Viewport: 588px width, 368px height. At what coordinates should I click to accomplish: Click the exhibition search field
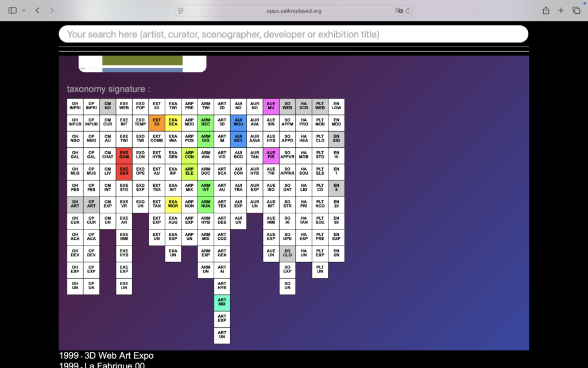[x=293, y=34]
